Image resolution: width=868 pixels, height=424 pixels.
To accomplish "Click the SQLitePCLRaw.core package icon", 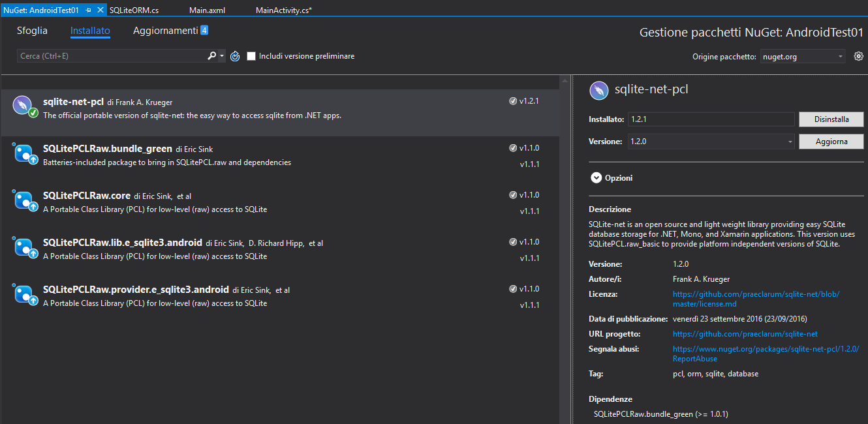I will pyautogui.click(x=25, y=201).
